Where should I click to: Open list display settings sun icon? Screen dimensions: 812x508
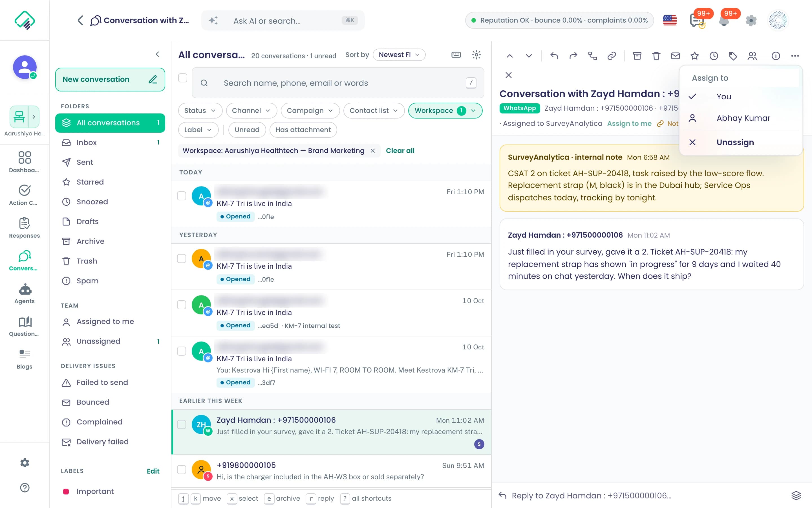476,55
